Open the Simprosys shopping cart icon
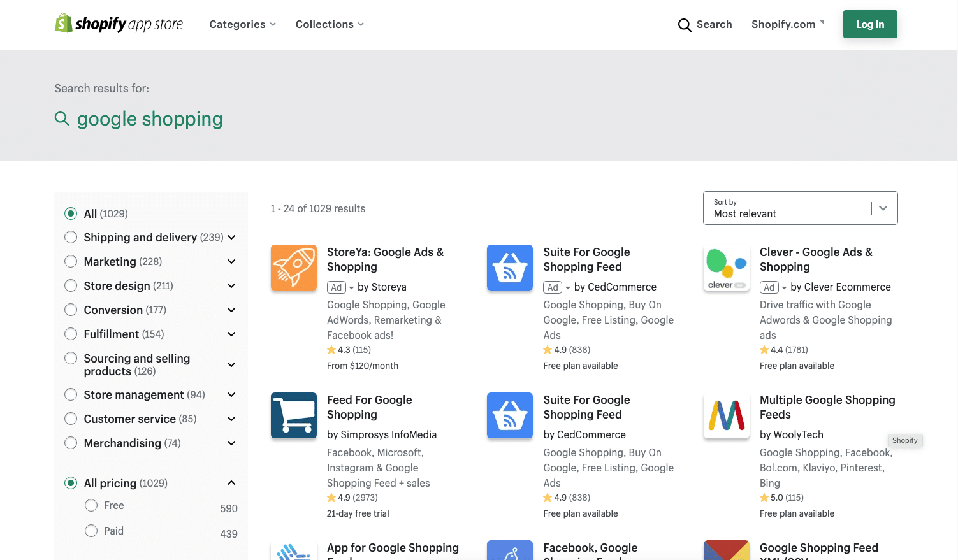Viewport: 958px width, 560px height. point(294,415)
